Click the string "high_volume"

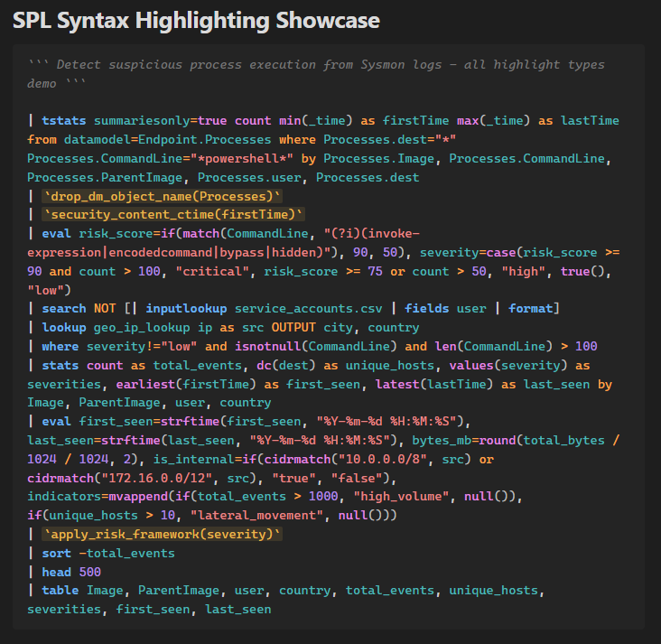tap(401, 497)
